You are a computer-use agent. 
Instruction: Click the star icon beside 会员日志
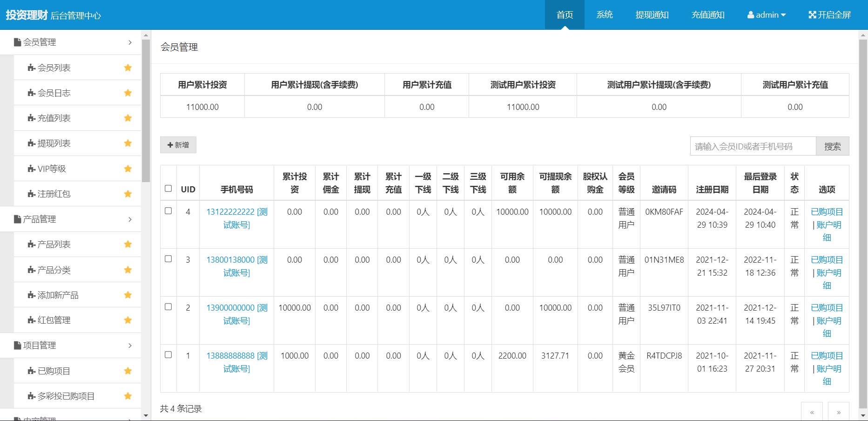(x=128, y=93)
